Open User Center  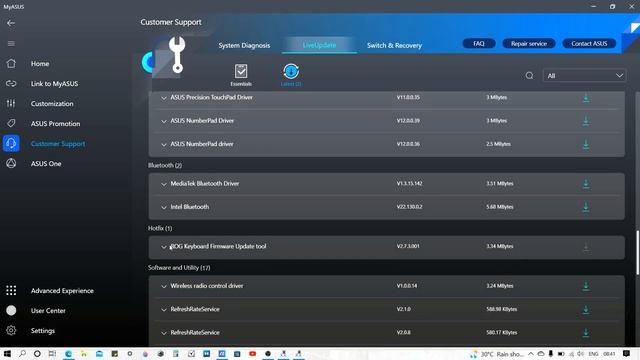click(48, 311)
